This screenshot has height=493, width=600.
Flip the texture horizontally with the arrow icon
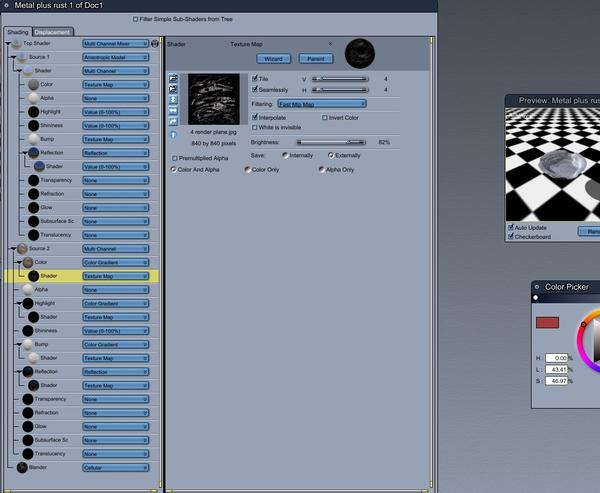[x=173, y=111]
